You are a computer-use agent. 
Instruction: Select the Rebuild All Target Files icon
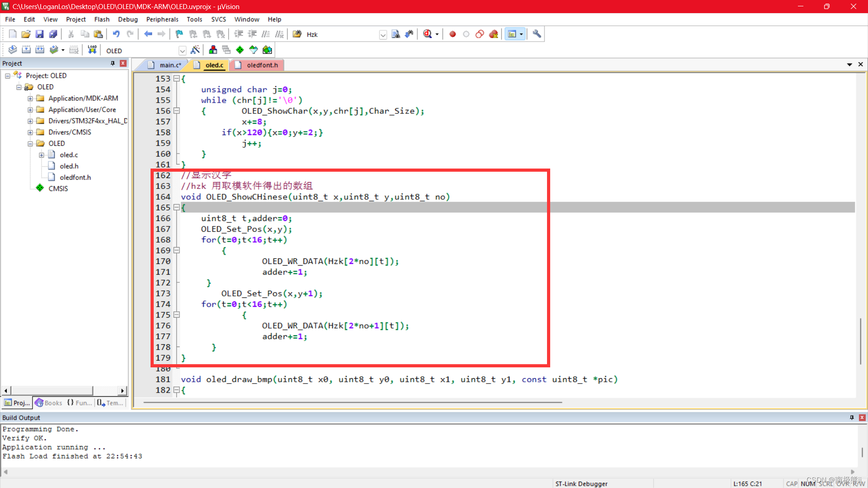40,50
